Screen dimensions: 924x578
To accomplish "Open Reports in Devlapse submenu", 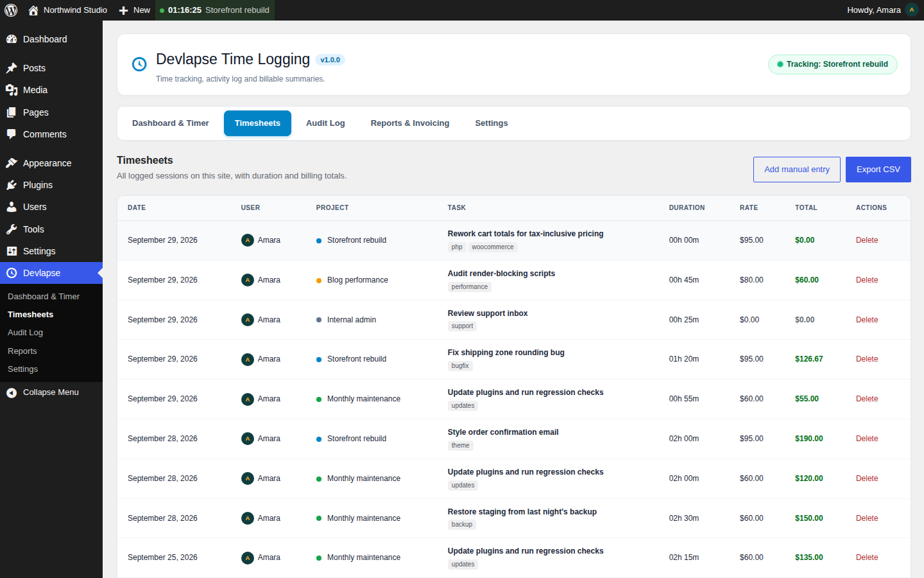I will point(22,351).
